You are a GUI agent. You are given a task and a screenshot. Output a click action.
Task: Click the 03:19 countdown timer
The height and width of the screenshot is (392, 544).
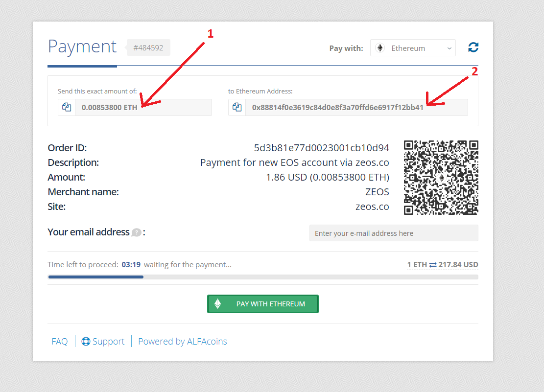[x=131, y=265]
